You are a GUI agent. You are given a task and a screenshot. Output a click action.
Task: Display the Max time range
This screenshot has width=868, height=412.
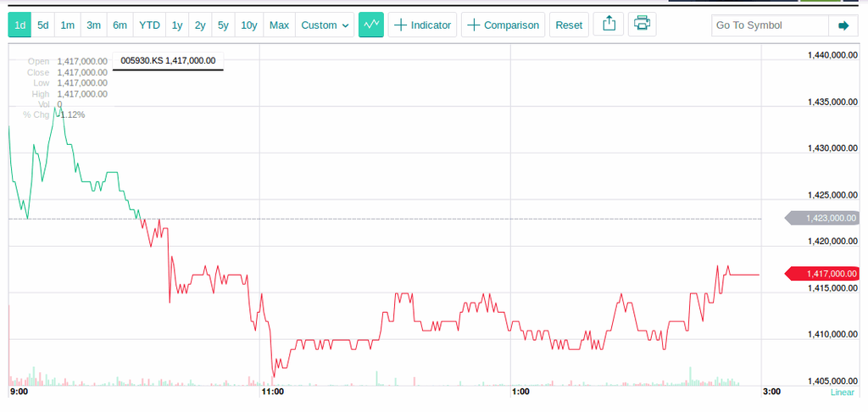[279, 25]
